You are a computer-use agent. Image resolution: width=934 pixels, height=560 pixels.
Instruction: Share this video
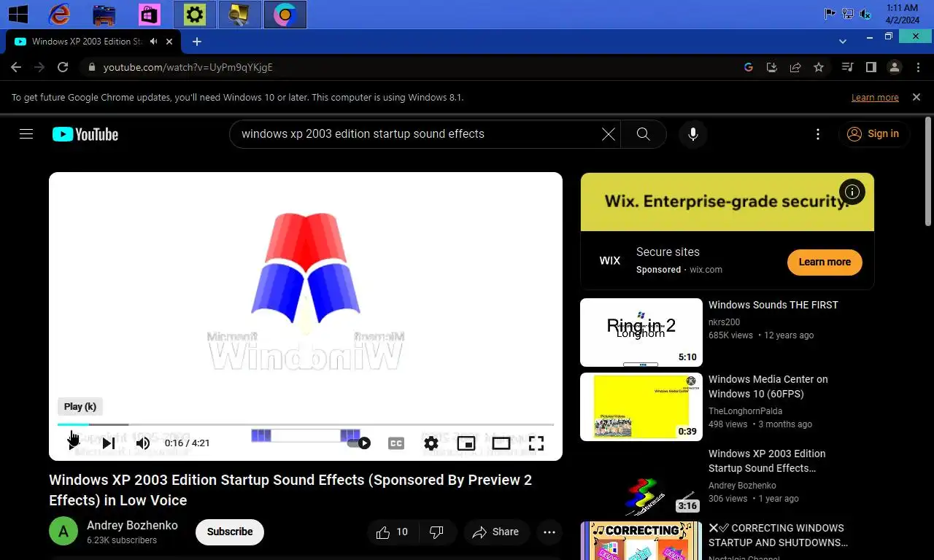tap(495, 532)
